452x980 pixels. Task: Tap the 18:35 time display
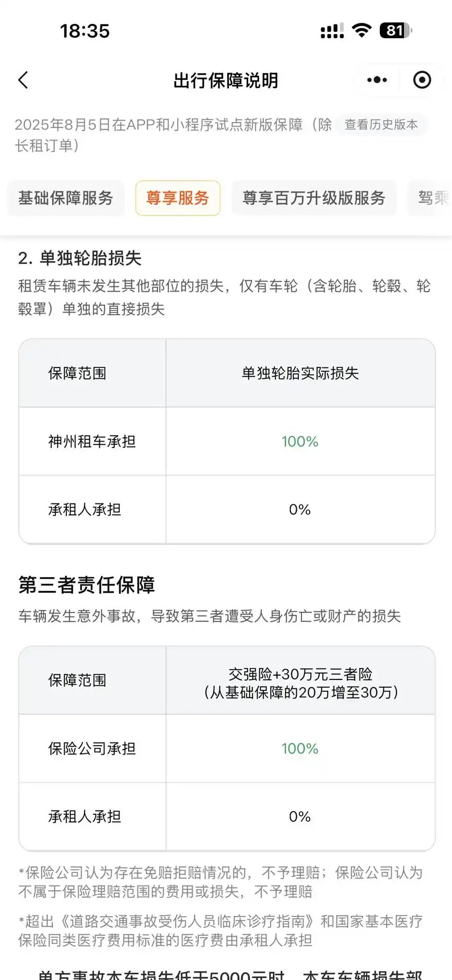click(85, 31)
